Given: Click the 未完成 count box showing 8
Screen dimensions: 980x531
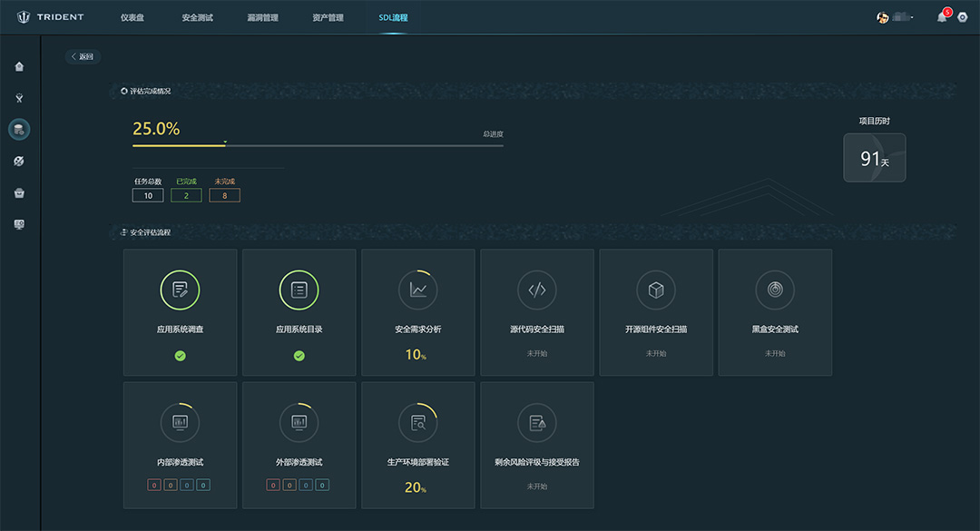Looking at the screenshot, I should [x=224, y=195].
